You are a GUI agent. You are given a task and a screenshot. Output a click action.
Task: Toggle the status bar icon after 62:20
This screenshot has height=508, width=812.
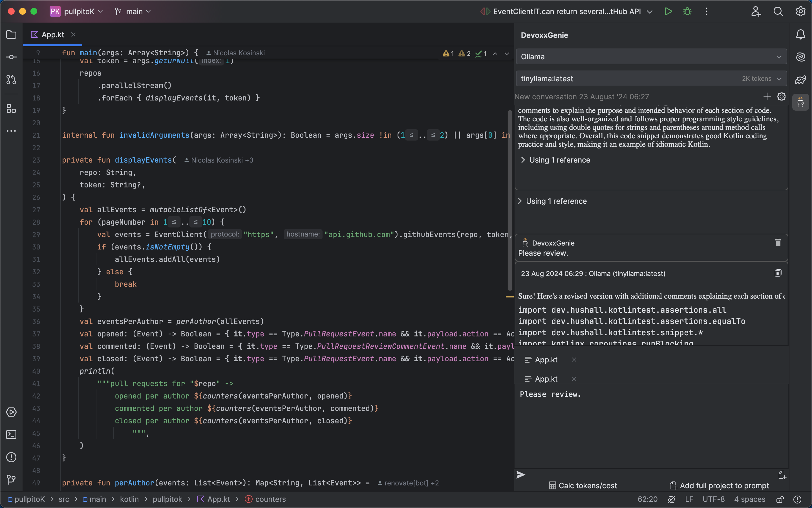point(671,499)
